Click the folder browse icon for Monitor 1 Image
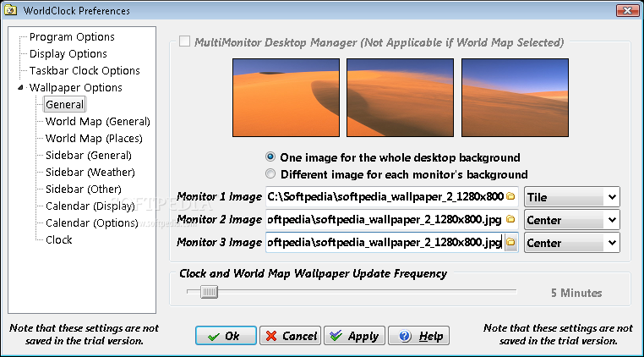The width and height of the screenshot is (644, 357). point(510,196)
